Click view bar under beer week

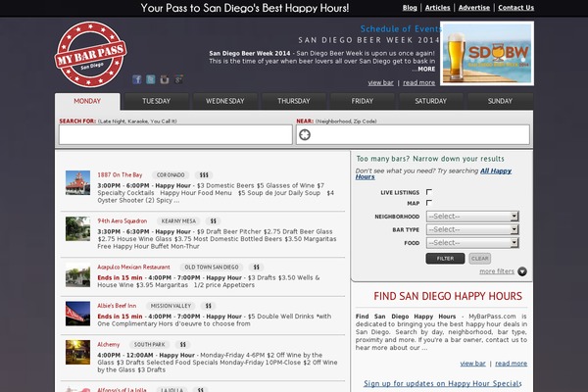pyautogui.click(x=380, y=82)
